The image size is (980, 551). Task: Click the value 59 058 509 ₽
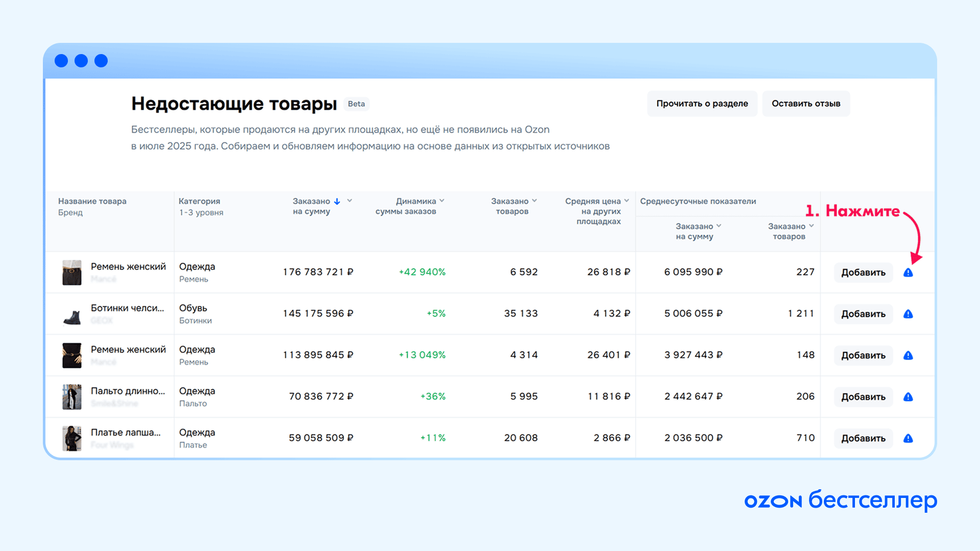click(321, 438)
